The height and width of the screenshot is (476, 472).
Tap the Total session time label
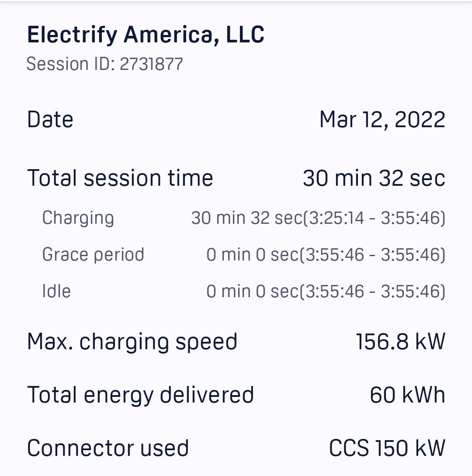pyautogui.click(x=120, y=178)
